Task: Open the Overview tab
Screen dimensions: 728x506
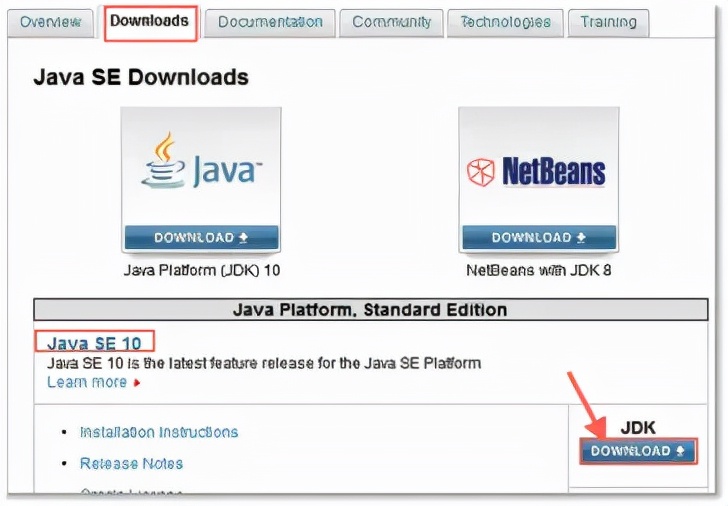Action: (51, 22)
